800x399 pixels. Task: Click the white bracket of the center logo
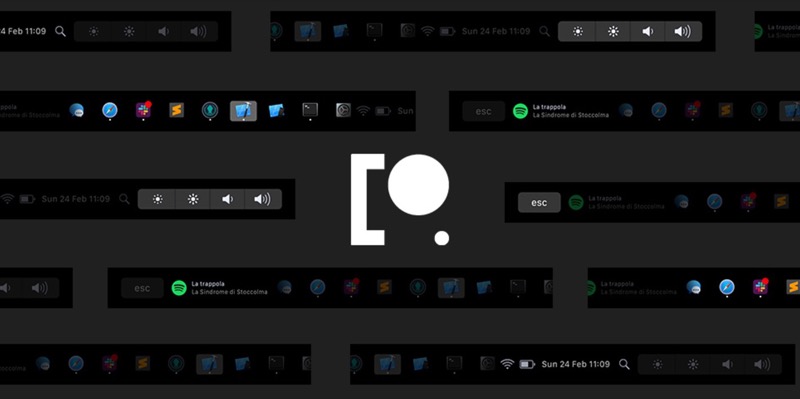pyautogui.click(x=367, y=200)
